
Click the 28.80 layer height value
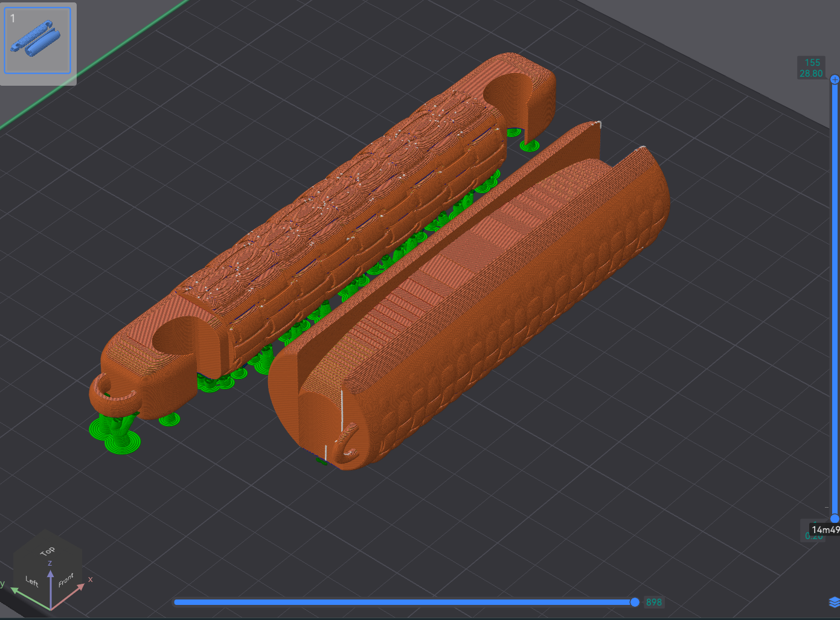coord(811,73)
